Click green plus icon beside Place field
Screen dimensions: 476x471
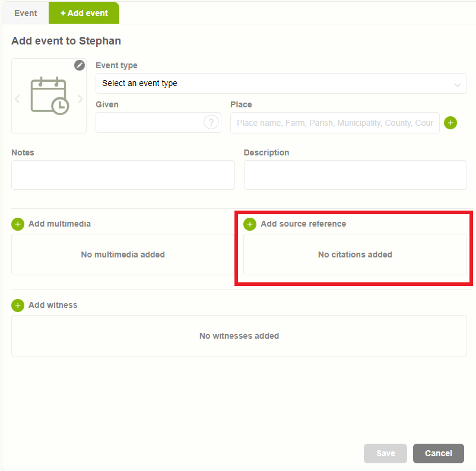point(450,123)
